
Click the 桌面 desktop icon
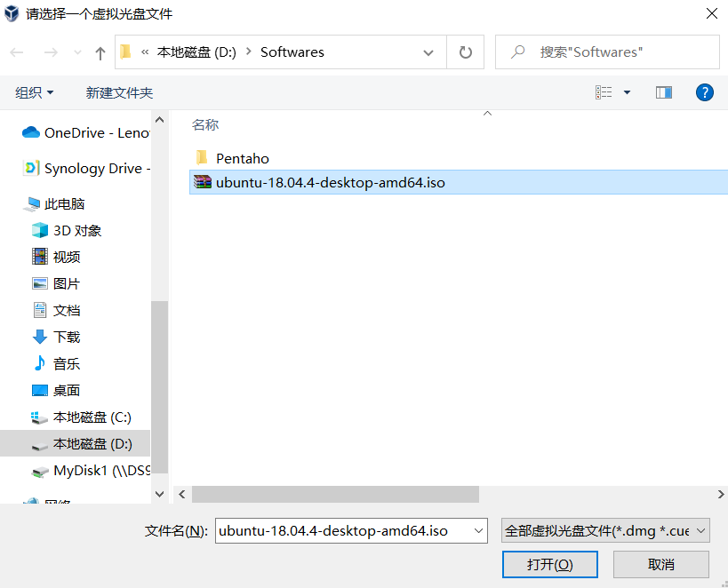(x=40, y=390)
